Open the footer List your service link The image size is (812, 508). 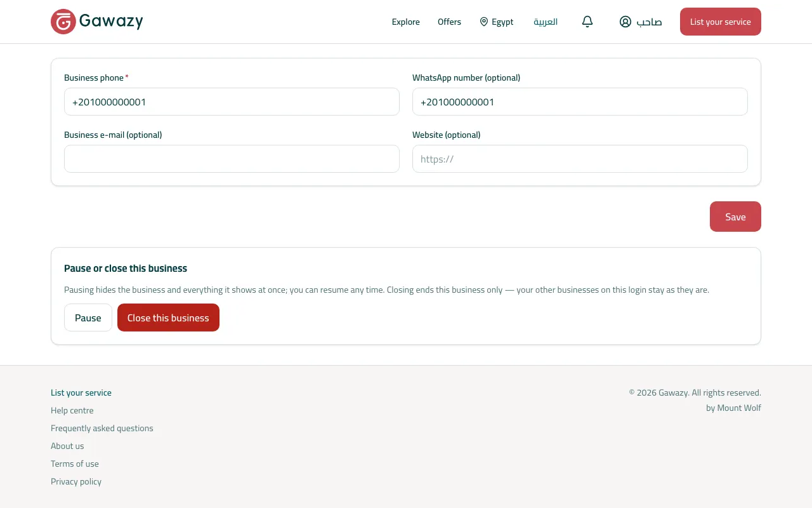(x=81, y=392)
